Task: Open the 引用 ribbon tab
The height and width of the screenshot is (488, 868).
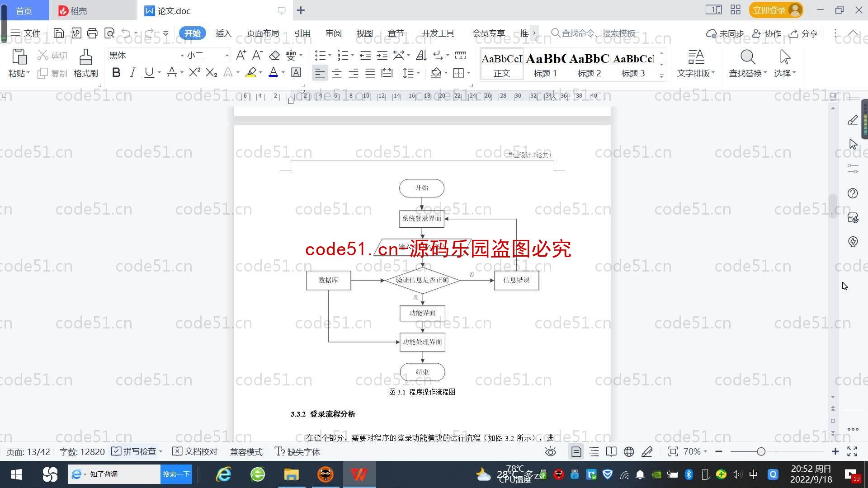Action: (302, 33)
